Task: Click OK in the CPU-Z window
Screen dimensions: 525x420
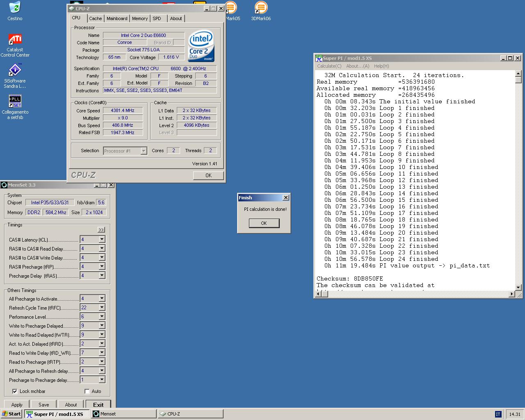Action: pos(208,176)
